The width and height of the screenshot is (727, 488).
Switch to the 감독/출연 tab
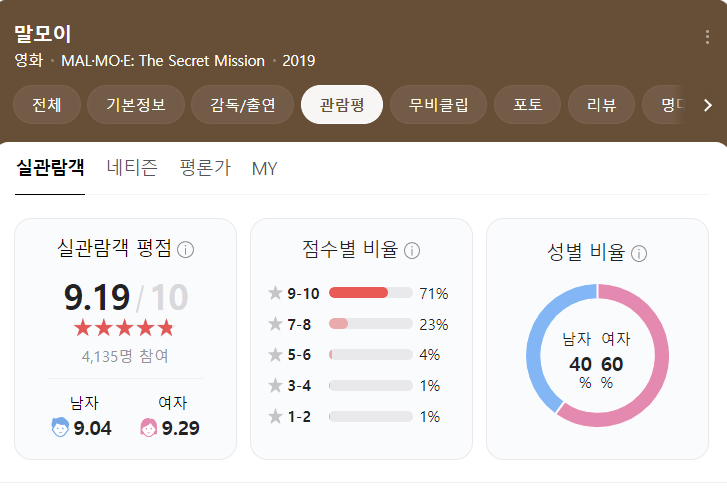[243, 105]
